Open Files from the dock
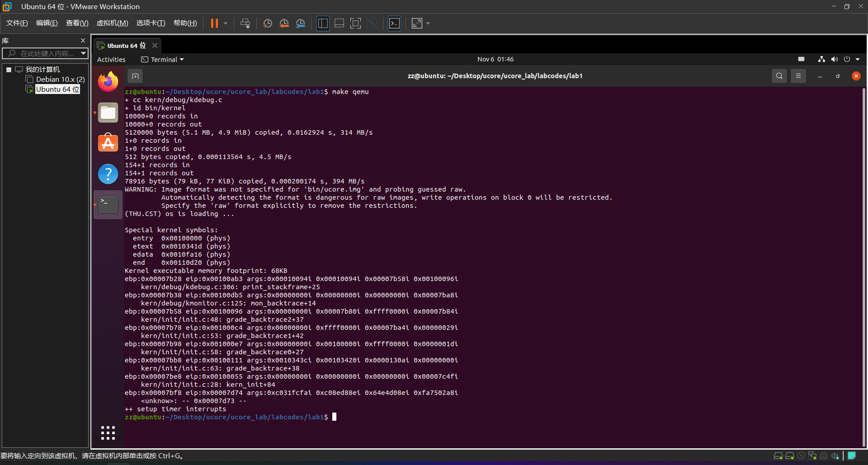Image resolution: width=868 pixels, height=465 pixels. (108, 113)
